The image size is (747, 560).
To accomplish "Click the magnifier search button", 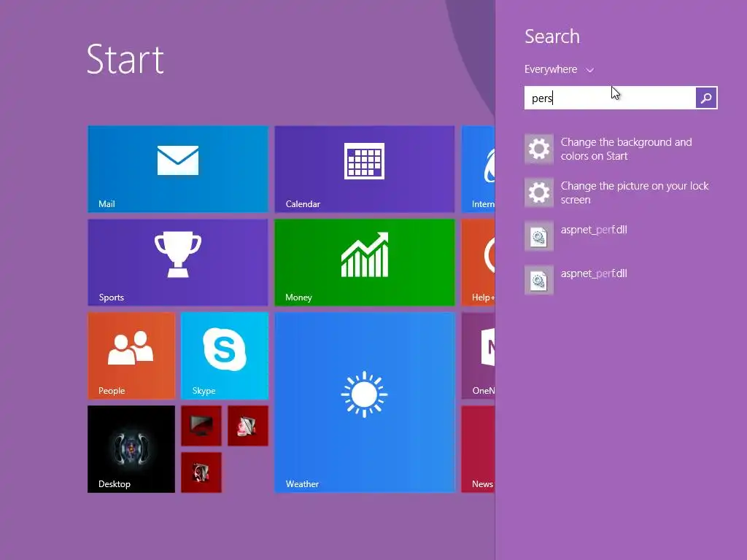I will pyautogui.click(x=706, y=98).
